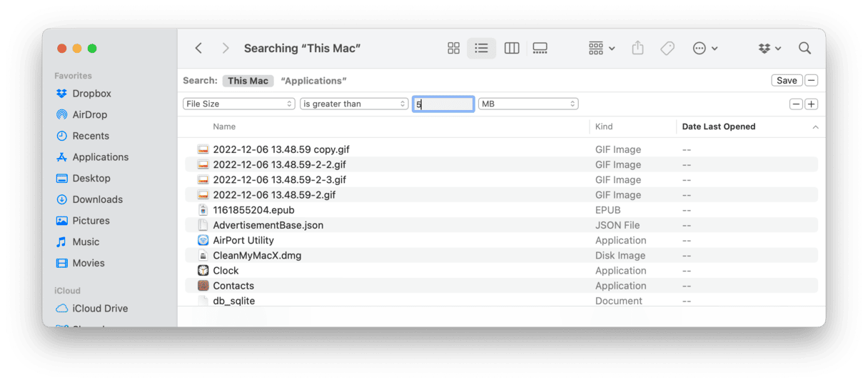Click the Tags icon in toolbar
The width and height of the screenshot is (868, 383).
(667, 49)
